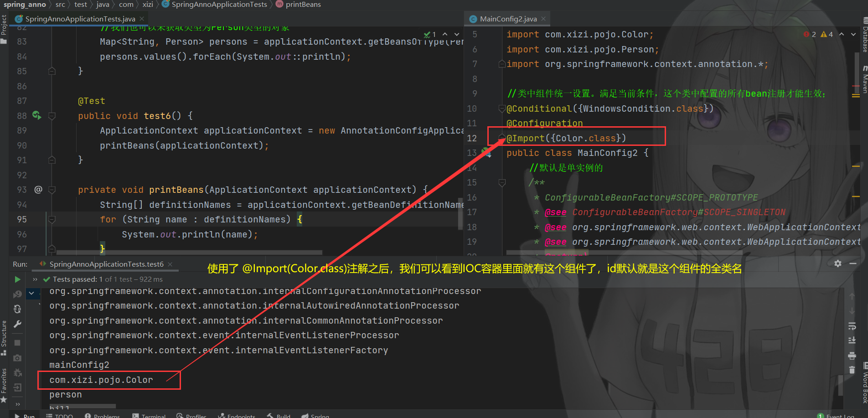868x418 pixels.
Task: Close the SpringAnnoApplicationTests.java tab
Action: (142, 19)
